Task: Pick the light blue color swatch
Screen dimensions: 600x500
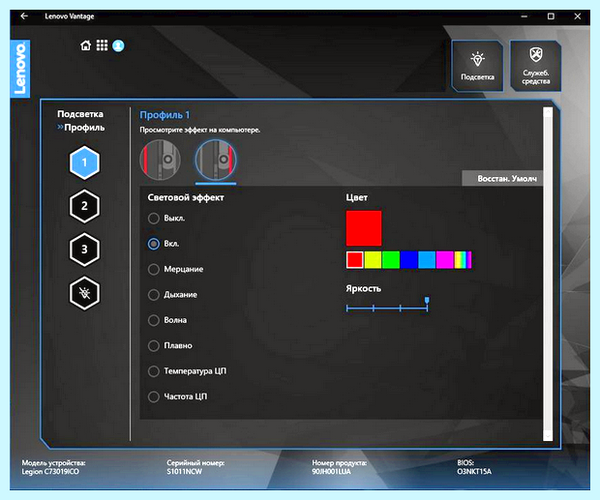Action: [427, 260]
